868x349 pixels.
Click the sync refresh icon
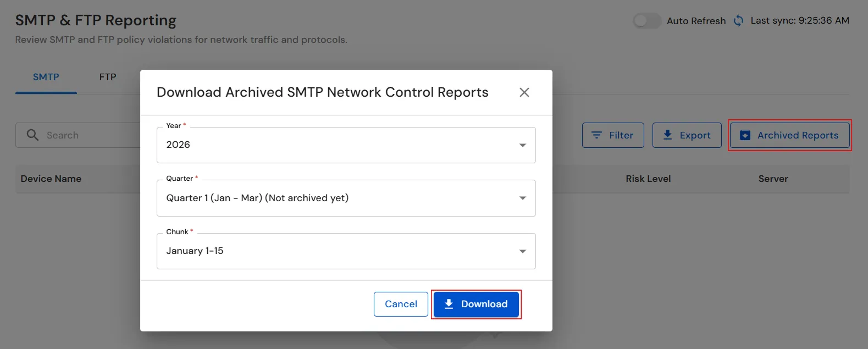pos(738,21)
